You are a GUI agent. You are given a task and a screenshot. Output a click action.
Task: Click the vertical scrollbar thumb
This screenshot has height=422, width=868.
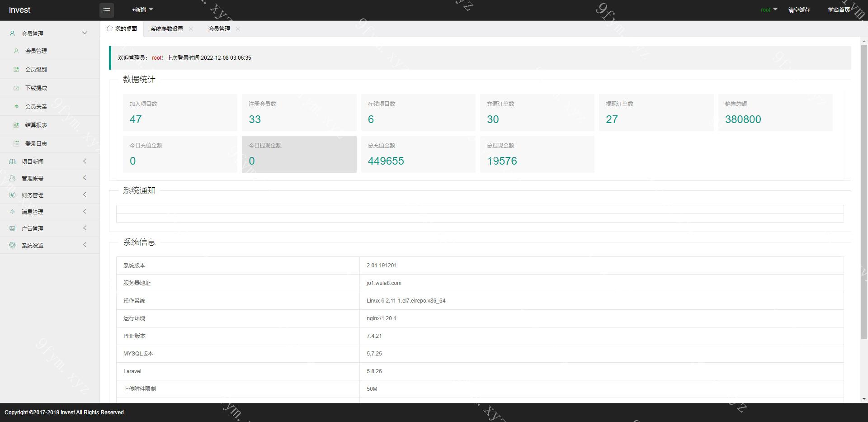[864, 192]
